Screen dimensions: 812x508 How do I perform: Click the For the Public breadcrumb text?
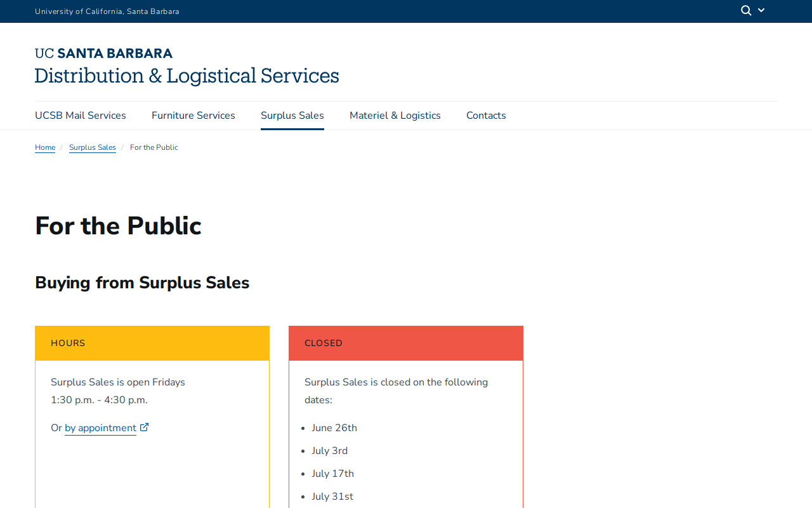(154, 147)
